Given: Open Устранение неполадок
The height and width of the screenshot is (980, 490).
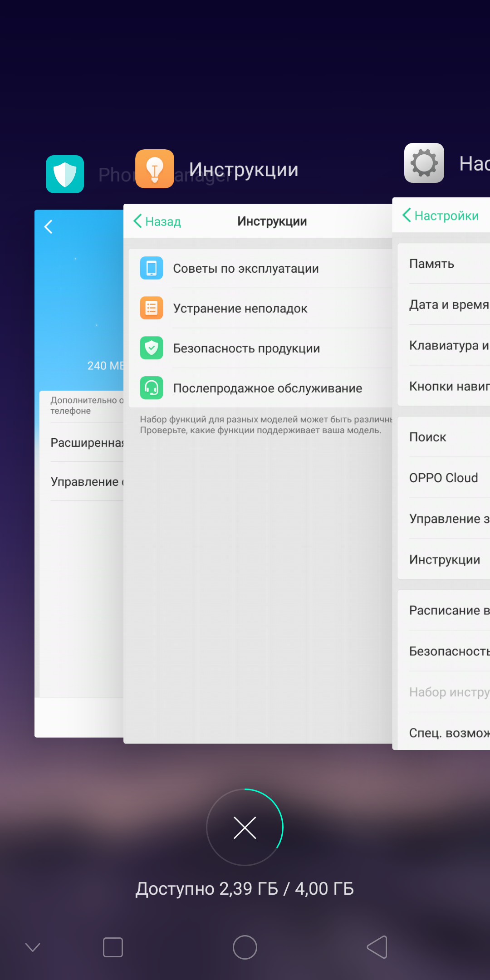Looking at the screenshot, I should [x=260, y=308].
